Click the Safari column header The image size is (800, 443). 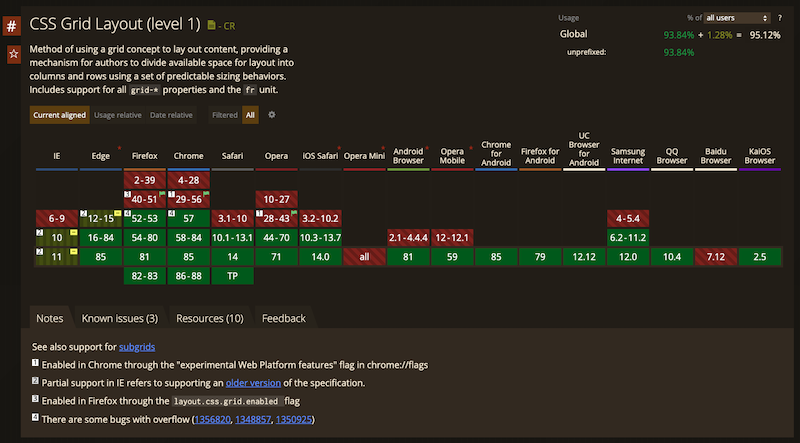click(232, 156)
